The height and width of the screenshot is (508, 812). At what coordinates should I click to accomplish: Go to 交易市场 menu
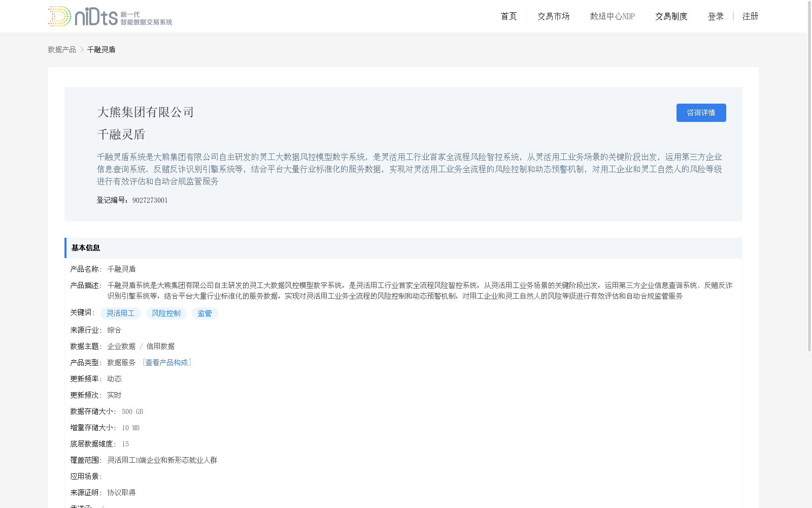tap(553, 16)
